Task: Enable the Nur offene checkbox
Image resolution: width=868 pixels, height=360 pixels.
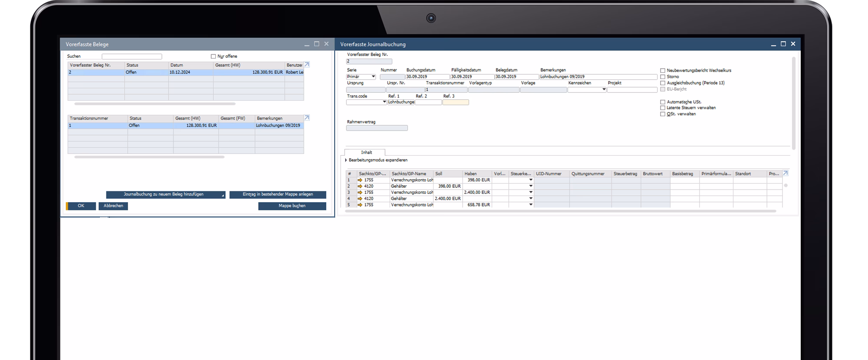Action: click(x=213, y=56)
